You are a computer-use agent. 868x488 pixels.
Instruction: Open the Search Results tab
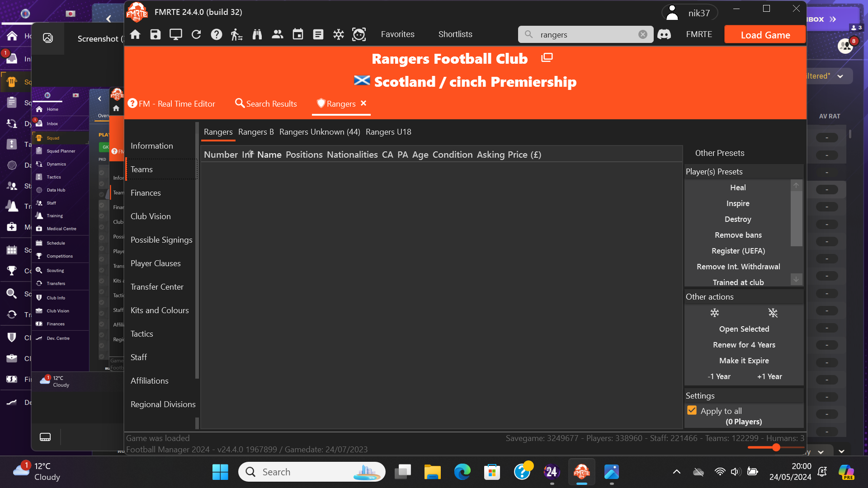pos(266,103)
